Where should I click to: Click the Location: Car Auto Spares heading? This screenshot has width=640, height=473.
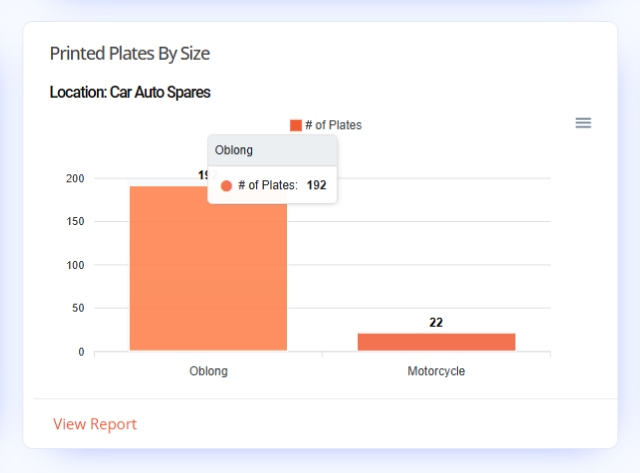(130, 92)
